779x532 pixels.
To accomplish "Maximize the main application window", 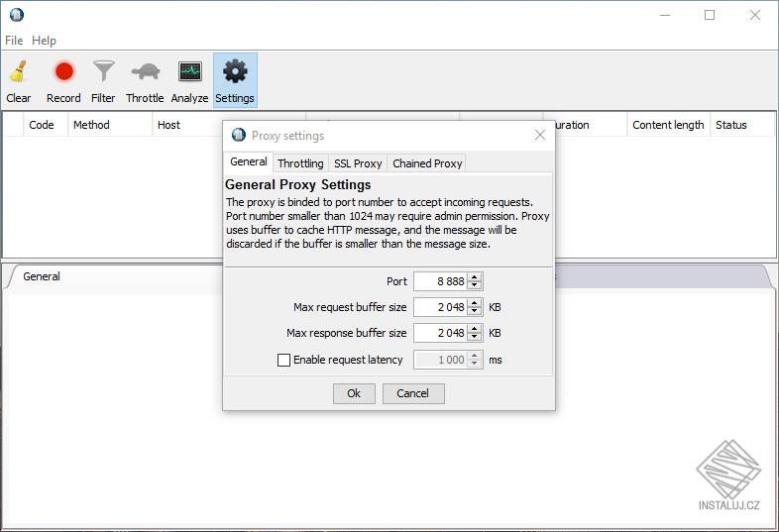I will [x=710, y=15].
